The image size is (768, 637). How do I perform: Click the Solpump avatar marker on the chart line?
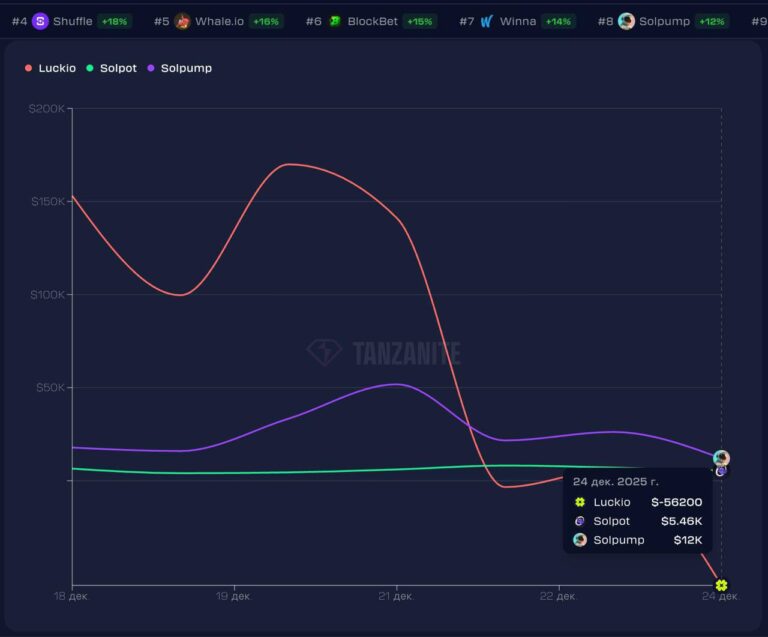pos(721,458)
